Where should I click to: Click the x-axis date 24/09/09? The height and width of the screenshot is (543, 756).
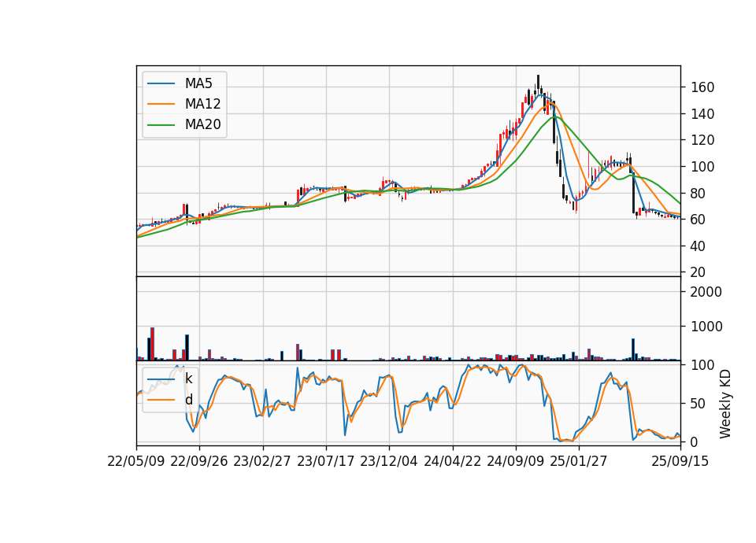pos(515,461)
